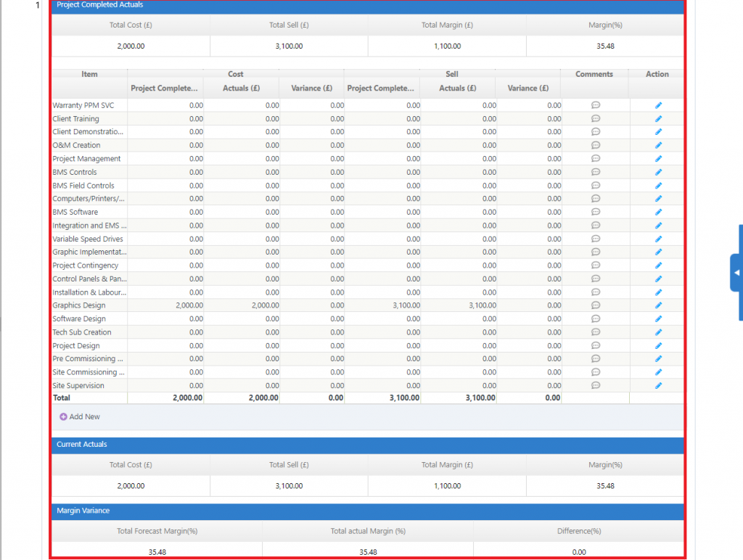Viewport: 743px width, 560px height.
Task: Open comments for Graphics Design
Action: click(596, 305)
